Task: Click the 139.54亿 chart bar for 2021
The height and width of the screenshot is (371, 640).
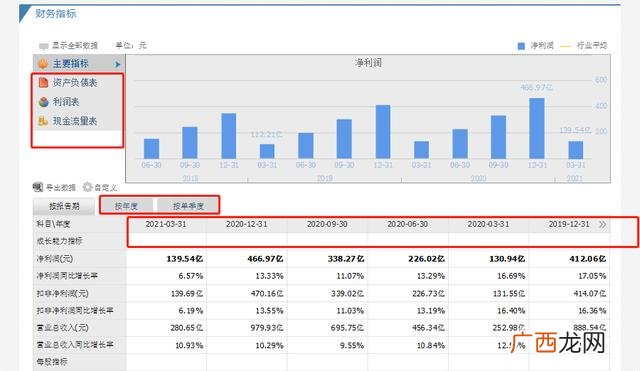Action: pos(576,150)
